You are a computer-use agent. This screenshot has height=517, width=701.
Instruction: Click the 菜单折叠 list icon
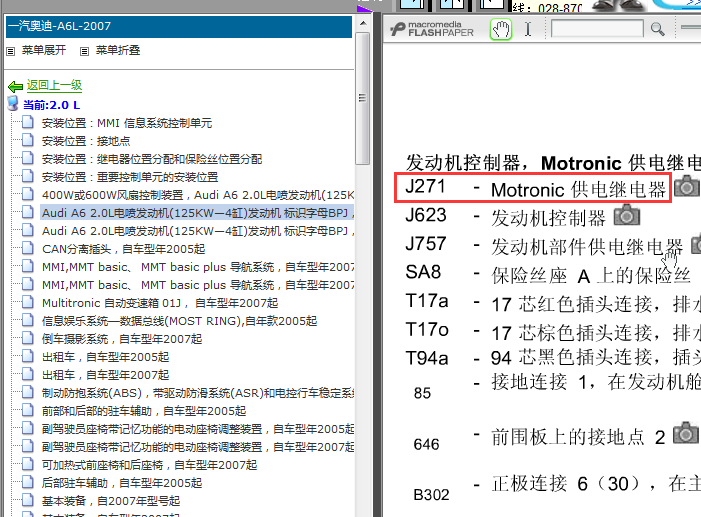pos(84,51)
